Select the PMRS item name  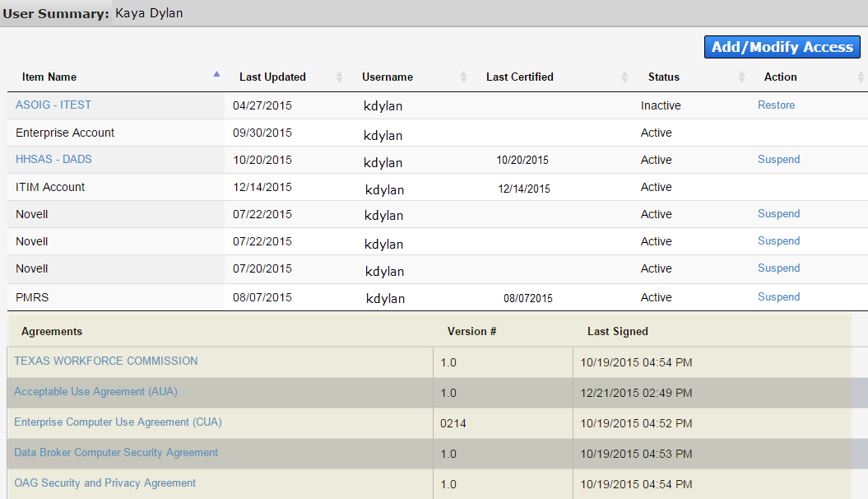click(32, 297)
